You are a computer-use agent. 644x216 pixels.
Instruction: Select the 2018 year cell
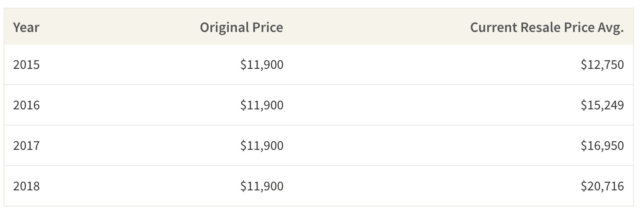click(26, 186)
